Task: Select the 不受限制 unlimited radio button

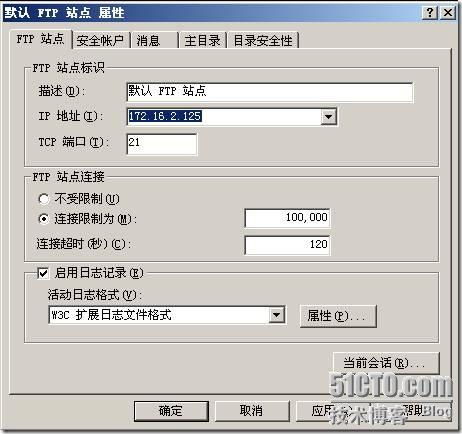Action: [44, 199]
